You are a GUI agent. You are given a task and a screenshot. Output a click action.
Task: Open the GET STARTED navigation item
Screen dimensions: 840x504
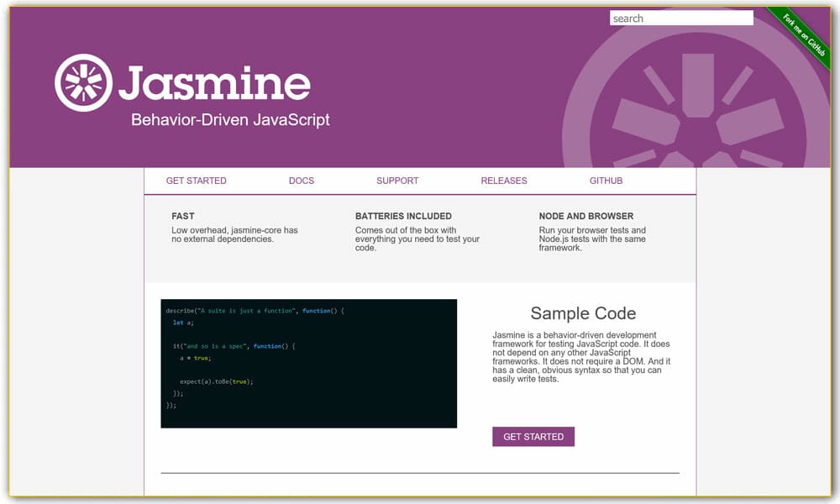(196, 181)
